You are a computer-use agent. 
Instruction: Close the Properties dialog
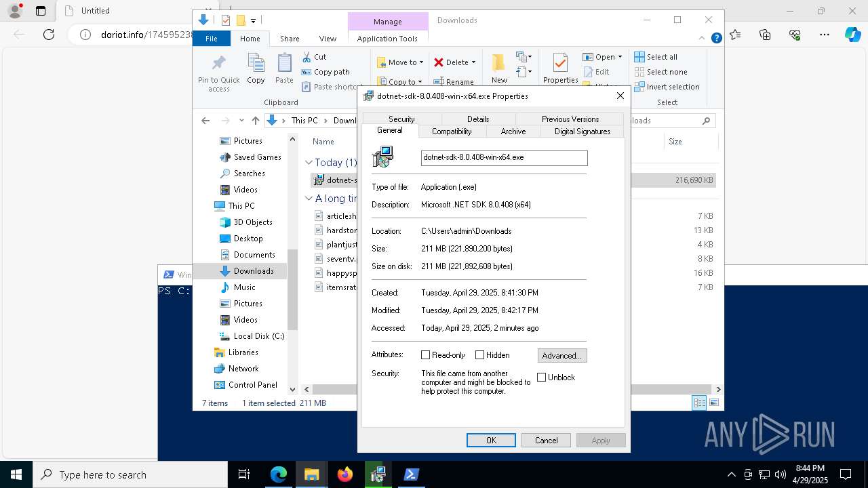[620, 96]
